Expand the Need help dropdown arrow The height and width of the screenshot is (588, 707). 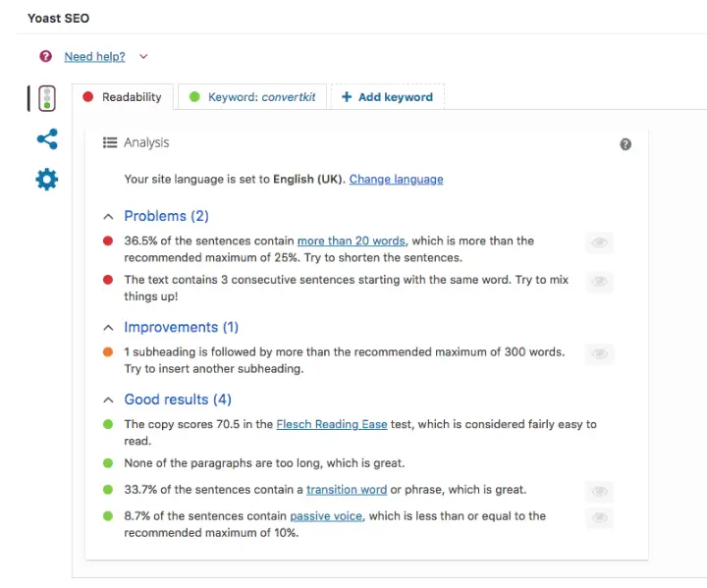pyautogui.click(x=143, y=57)
